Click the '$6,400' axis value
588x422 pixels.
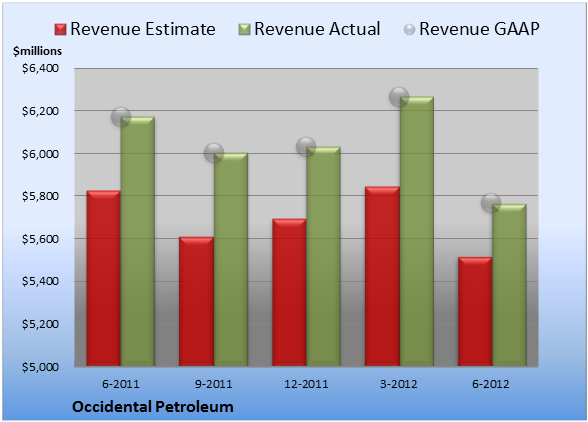[40, 68]
